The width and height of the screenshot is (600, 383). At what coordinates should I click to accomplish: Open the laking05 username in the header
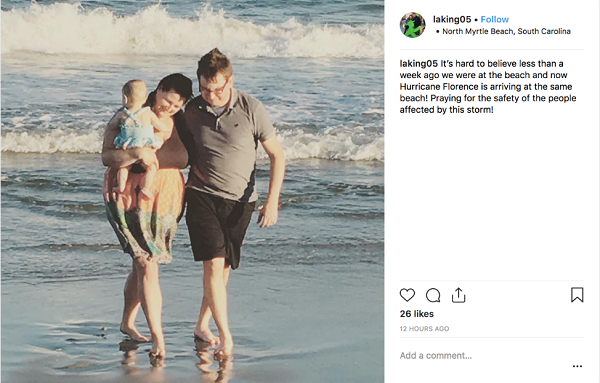(x=452, y=20)
